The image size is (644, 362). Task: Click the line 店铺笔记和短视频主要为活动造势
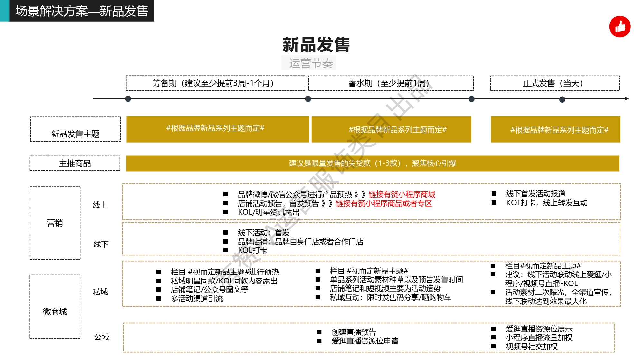[x=385, y=288]
